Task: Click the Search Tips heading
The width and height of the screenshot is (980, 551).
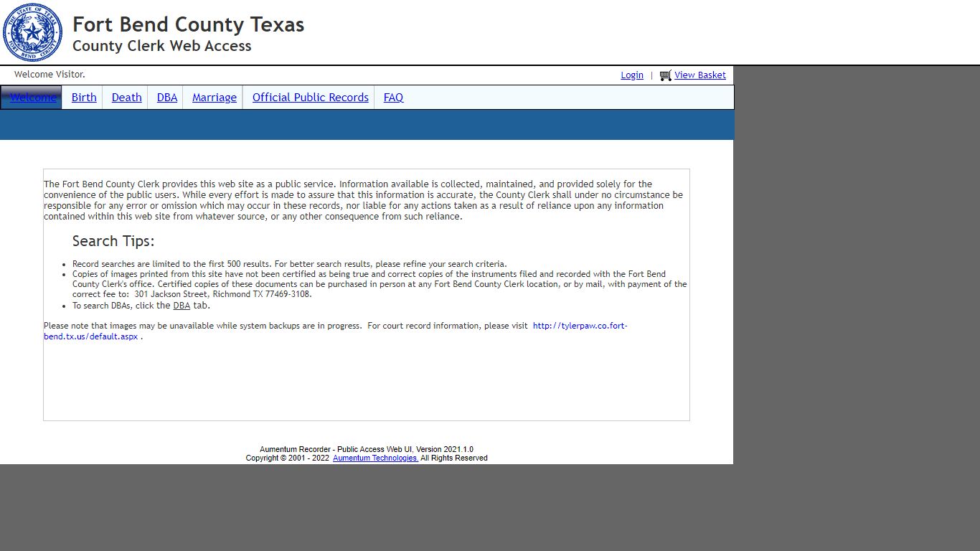Action: tap(113, 241)
